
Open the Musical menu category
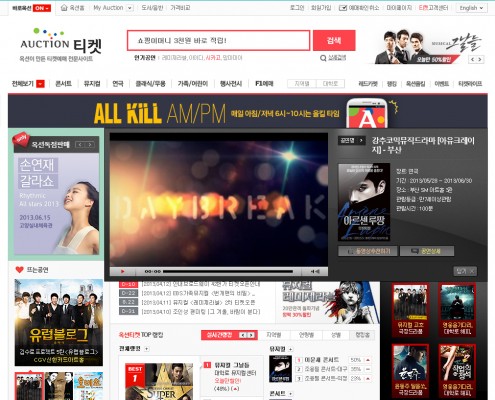(x=92, y=84)
